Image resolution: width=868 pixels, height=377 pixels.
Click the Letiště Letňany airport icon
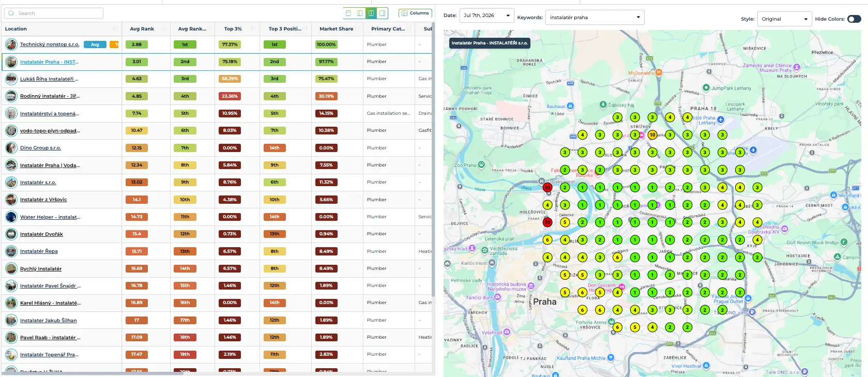pyautogui.click(x=721, y=119)
